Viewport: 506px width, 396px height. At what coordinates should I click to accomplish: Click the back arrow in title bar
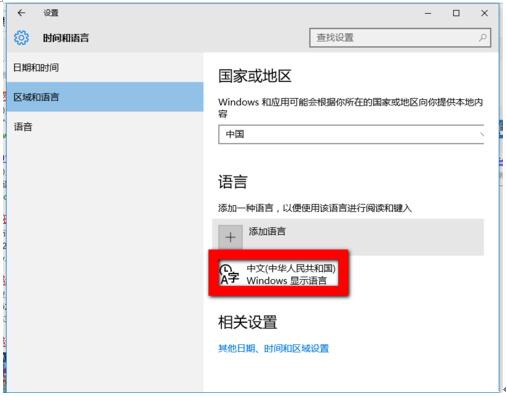(x=21, y=13)
